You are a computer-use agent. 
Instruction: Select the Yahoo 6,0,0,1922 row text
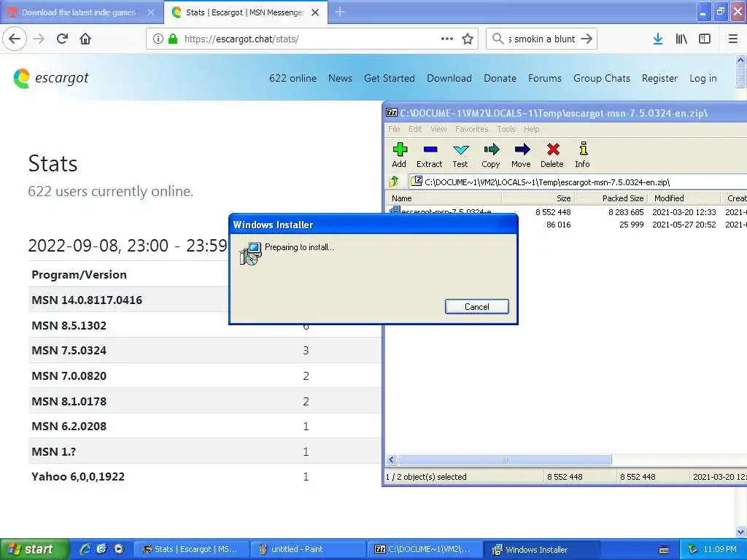pos(78,477)
